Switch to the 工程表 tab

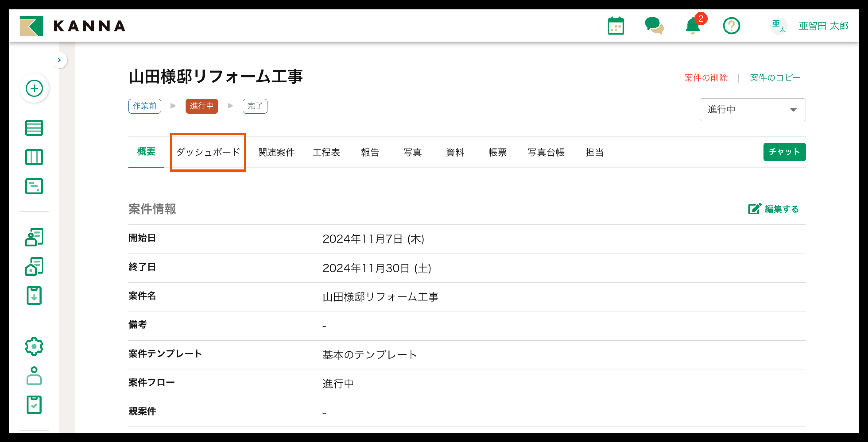click(x=326, y=152)
